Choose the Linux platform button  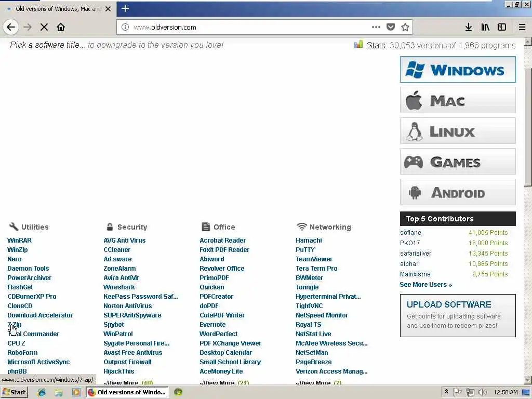point(458,131)
